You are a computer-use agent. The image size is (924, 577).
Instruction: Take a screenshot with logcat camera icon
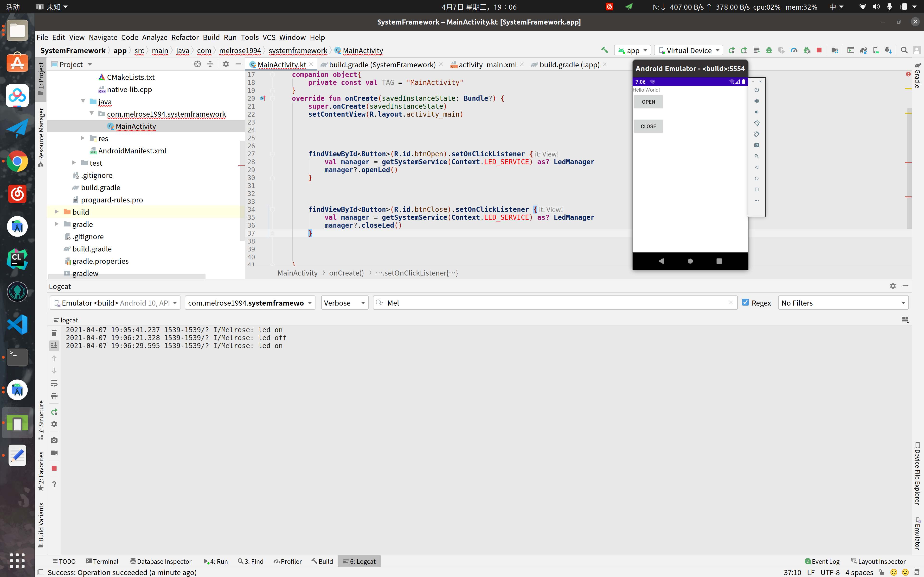point(54,440)
